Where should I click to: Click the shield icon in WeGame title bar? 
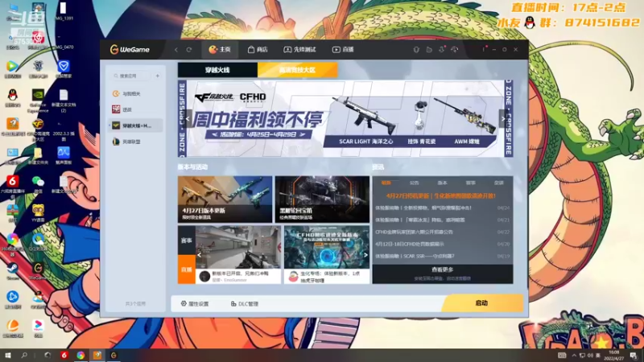(x=416, y=50)
